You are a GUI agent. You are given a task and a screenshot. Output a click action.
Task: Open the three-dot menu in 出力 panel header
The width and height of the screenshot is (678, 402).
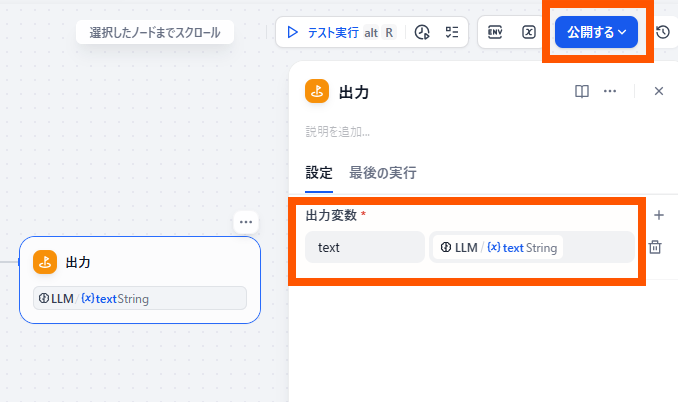click(610, 91)
